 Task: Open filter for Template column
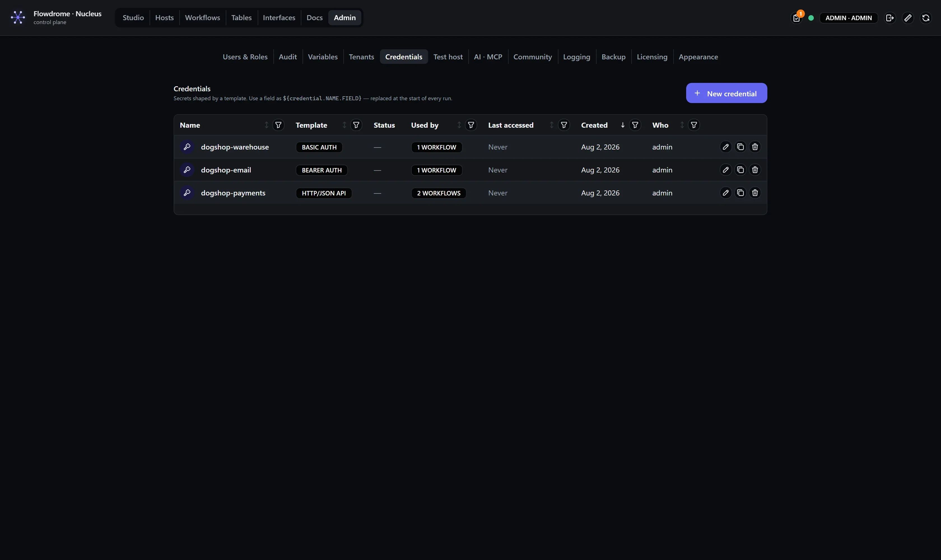(356, 125)
